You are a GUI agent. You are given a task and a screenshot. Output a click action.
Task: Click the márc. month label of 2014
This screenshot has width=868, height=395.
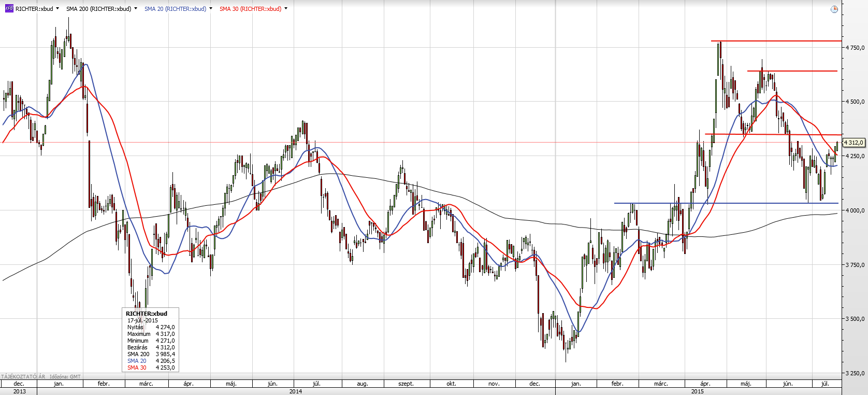pos(146,384)
